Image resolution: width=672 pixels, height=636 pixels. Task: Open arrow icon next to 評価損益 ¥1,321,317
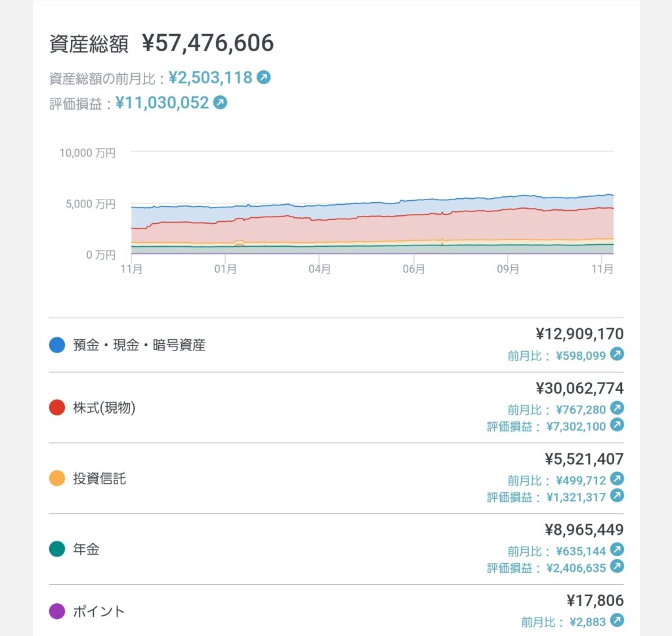coord(616,496)
